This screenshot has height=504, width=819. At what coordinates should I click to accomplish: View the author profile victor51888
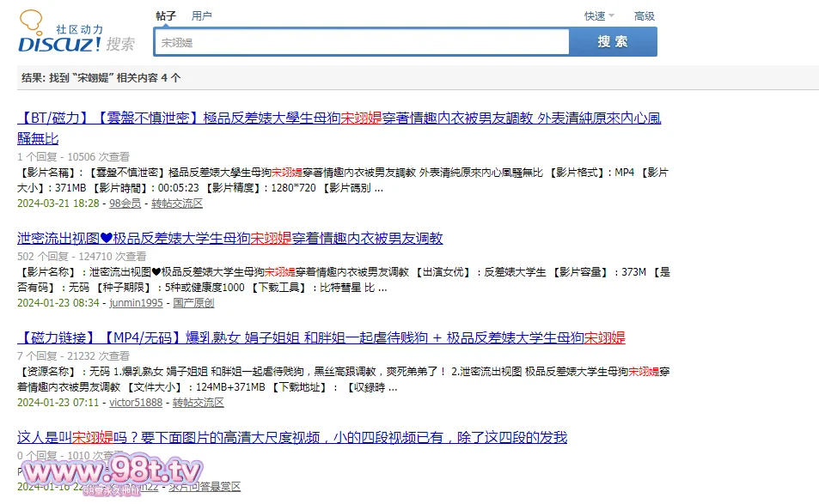[x=136, y=402]
